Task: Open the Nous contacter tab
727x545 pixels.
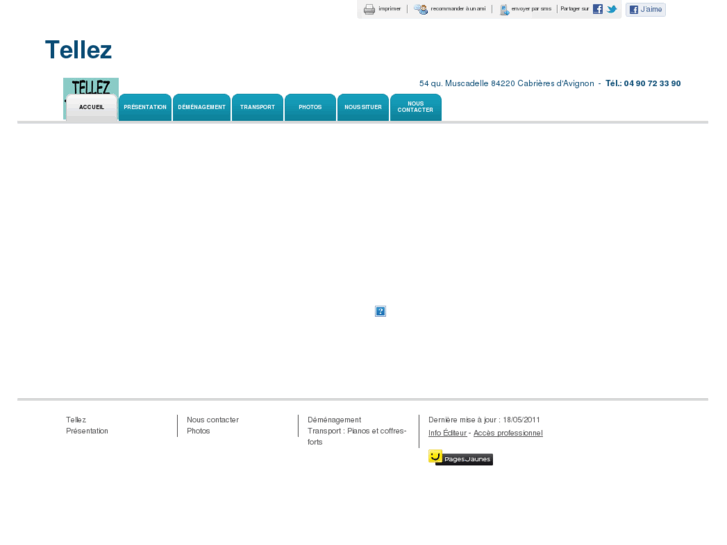Action: (x=415, y=107)
